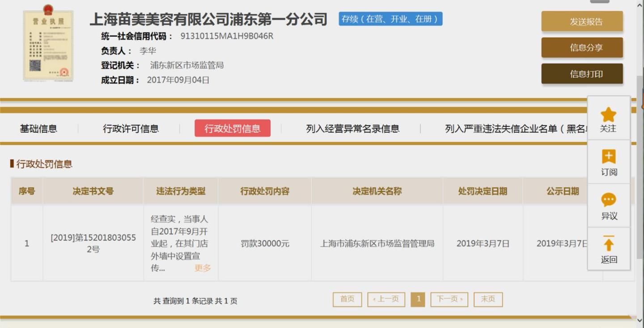Select page number 1 in pagination
This screenshot has width=644, height=328.
(418, 299)
